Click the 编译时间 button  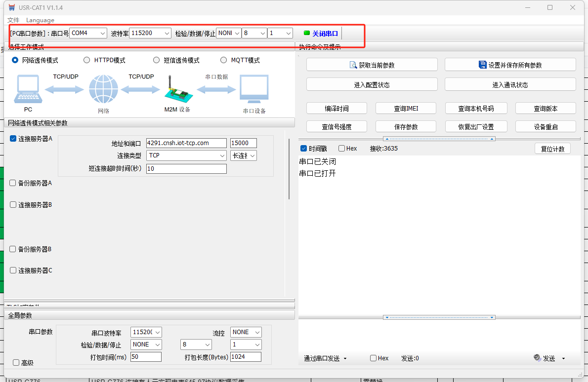336,108
